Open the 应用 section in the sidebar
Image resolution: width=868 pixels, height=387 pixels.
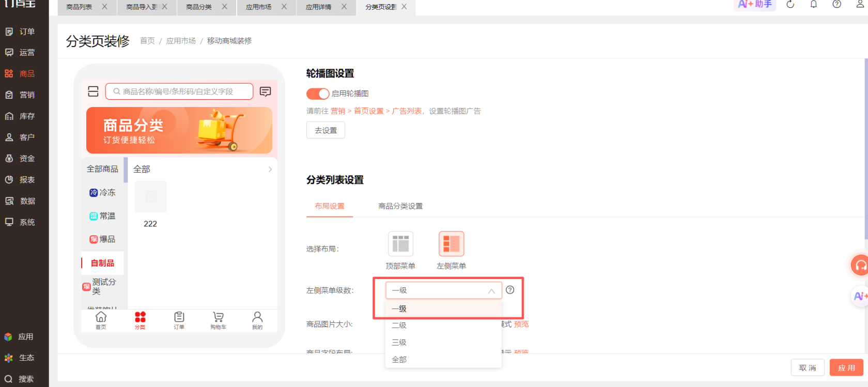[x=20, y=337]
